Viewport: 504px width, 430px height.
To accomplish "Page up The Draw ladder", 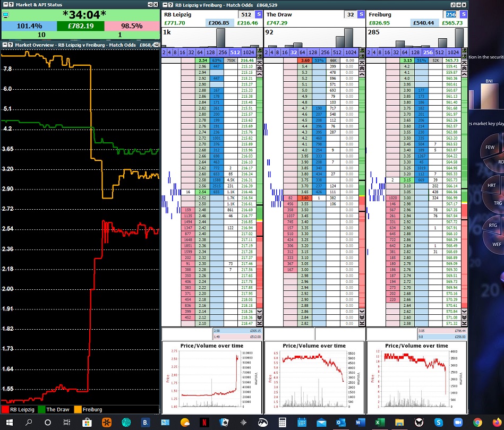I will pyautogui.click(x=362, y=68).
